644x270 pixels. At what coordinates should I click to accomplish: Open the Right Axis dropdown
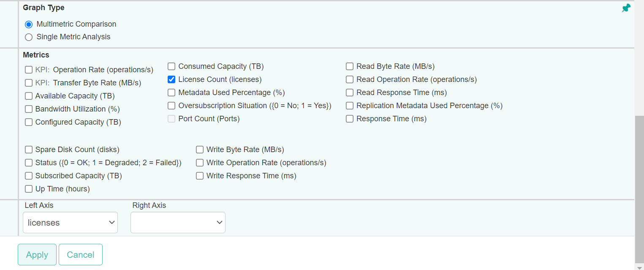(177, 222)
